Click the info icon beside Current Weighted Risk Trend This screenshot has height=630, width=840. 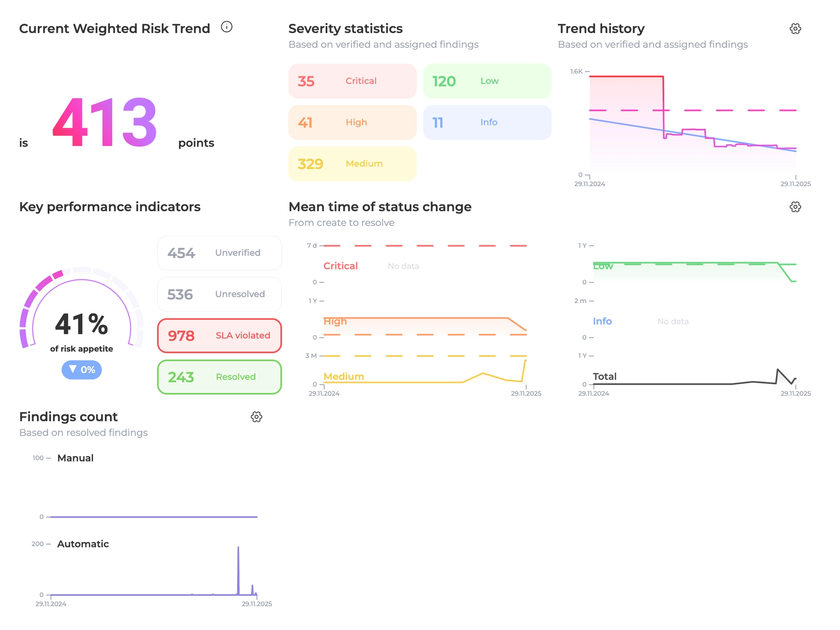226,27
